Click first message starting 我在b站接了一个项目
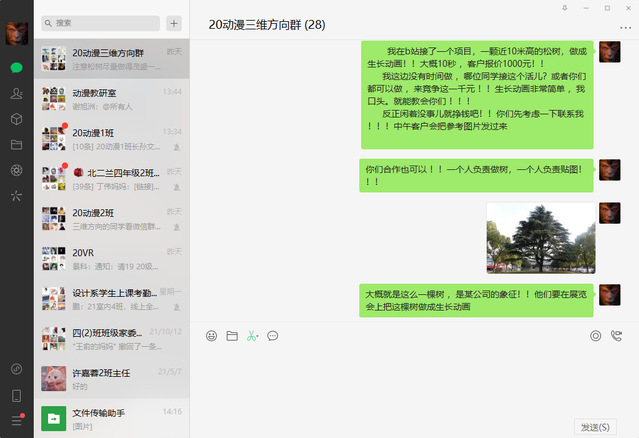This screenshot has width=639, height=438. (x=477, y=95)
